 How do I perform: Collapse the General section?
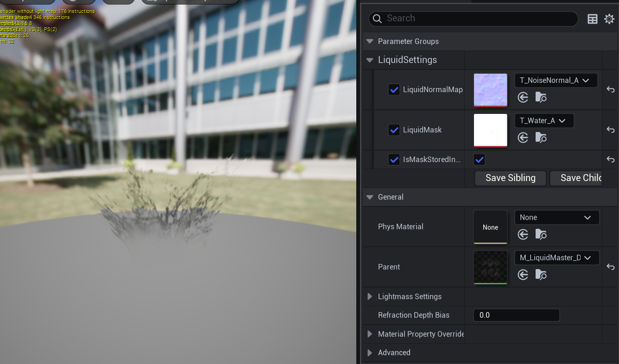(369, 197)
